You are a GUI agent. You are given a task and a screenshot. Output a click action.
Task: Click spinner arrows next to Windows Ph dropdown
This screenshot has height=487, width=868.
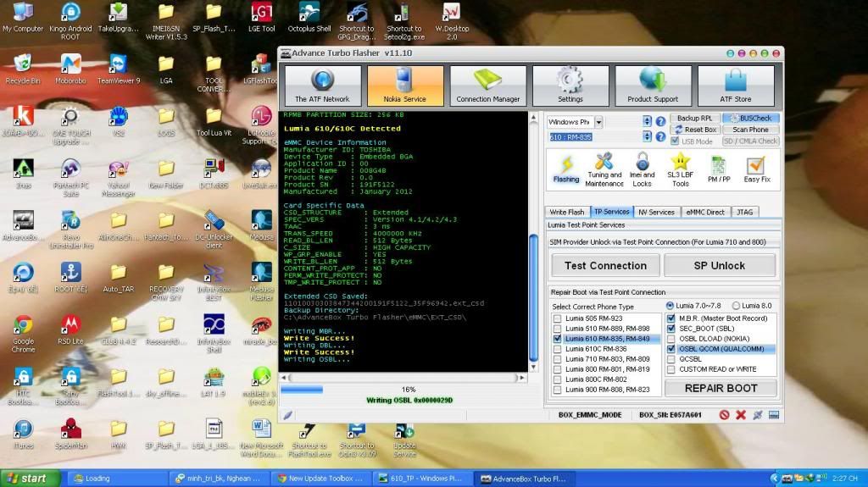tap(647, 121)
